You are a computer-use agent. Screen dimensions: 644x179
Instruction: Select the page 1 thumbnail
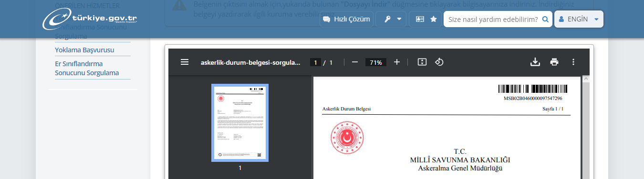coord(240,123)
